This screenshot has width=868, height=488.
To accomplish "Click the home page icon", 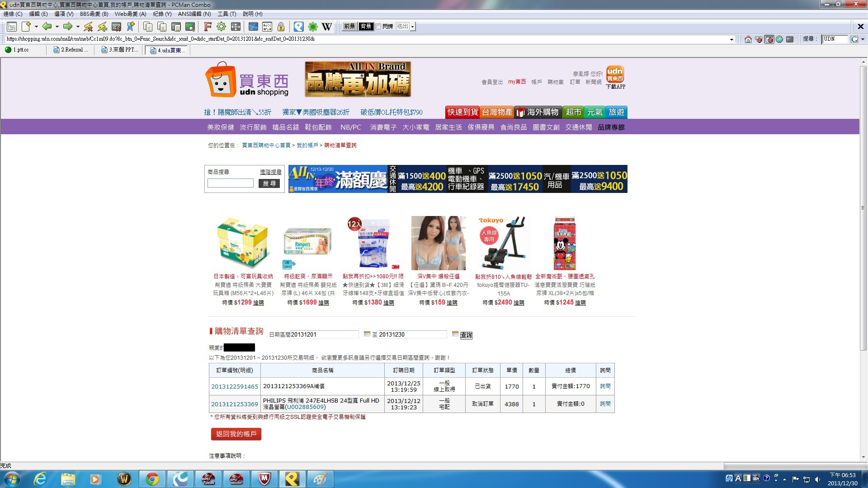I will (x=748, y=39).
